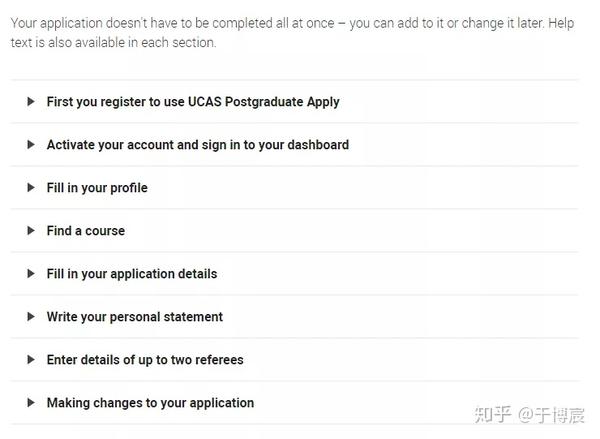This screenshot has width=600, height=439.
Task: Expand the Activate your account arrow
Action: coord(31,145)
